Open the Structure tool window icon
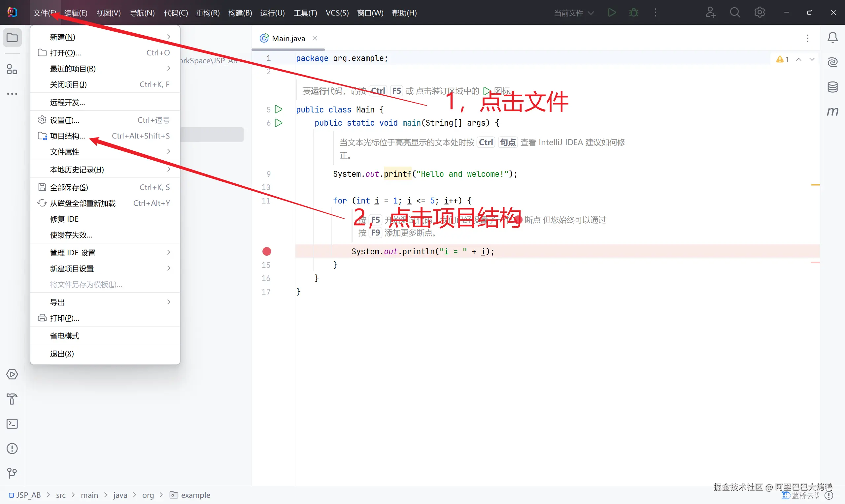Viewport: 845px width, 504px height. tap(12, 69)
